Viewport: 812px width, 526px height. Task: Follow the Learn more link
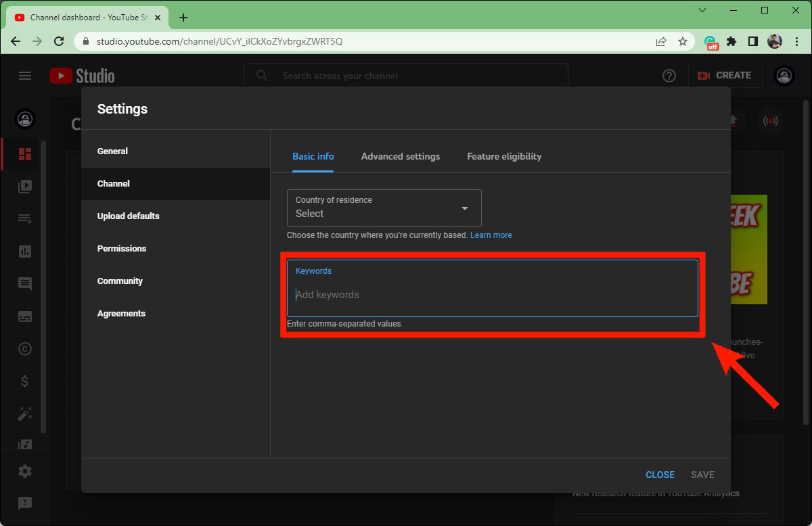[x=491, y=235]
